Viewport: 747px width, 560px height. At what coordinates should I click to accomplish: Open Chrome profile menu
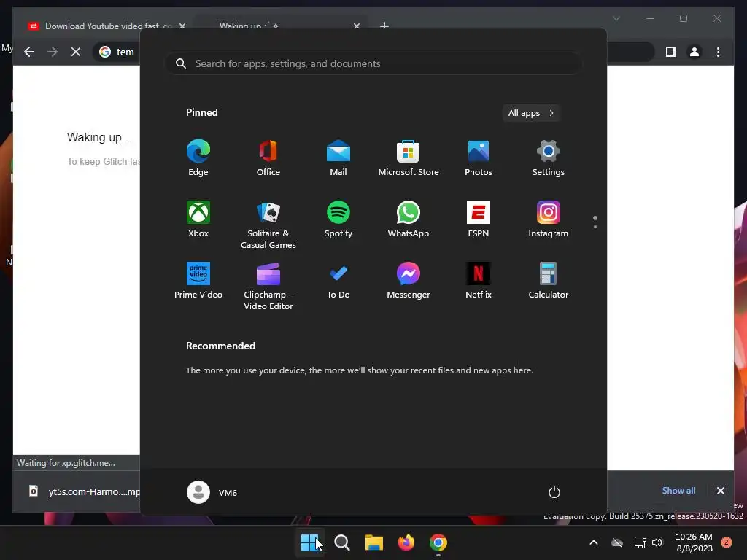pos(694,52)
